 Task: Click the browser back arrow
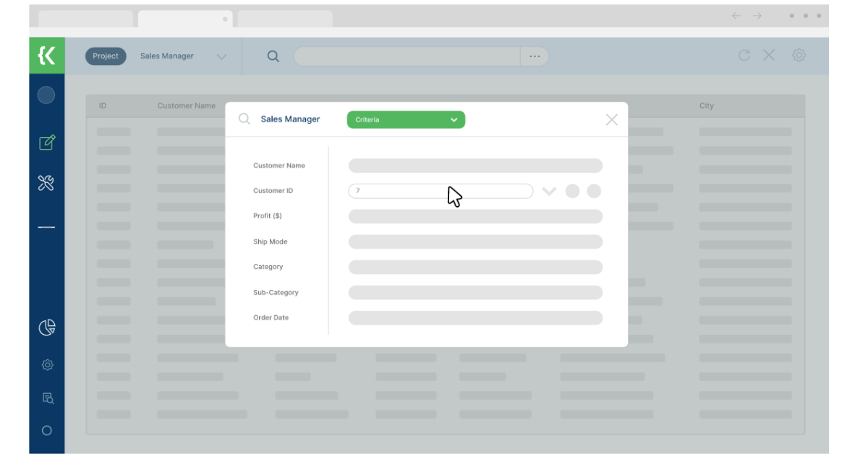point(736,16)
